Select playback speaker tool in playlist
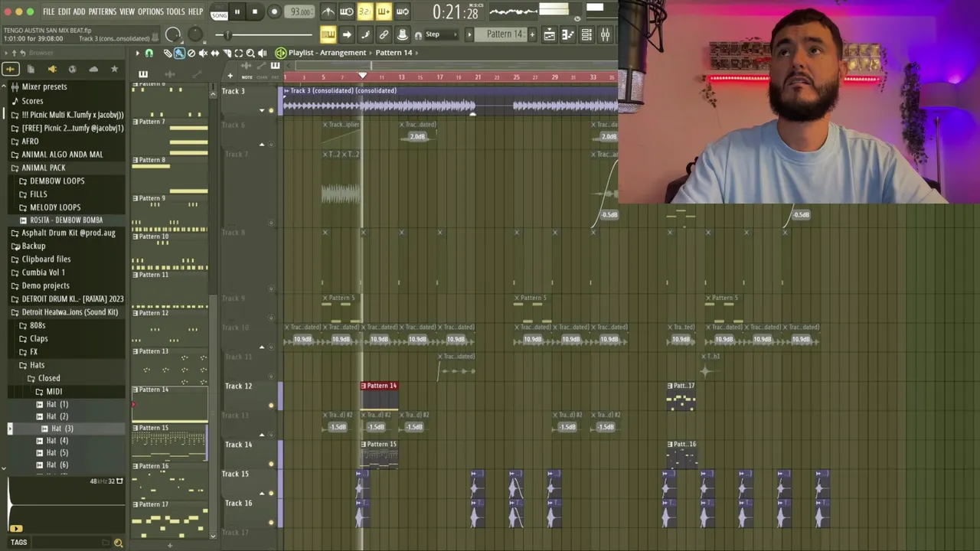 (262, 53)
